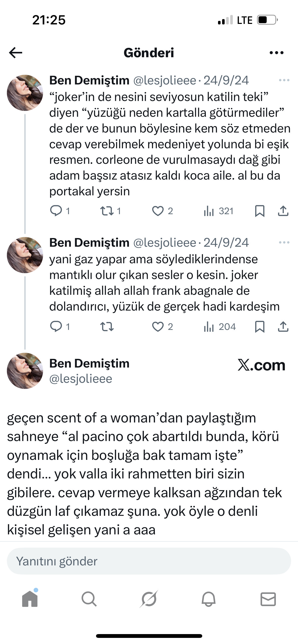Share the second tweet
The width and height of the screenshot is (298, 644).
pyautogui.click(x=283, y=327)
